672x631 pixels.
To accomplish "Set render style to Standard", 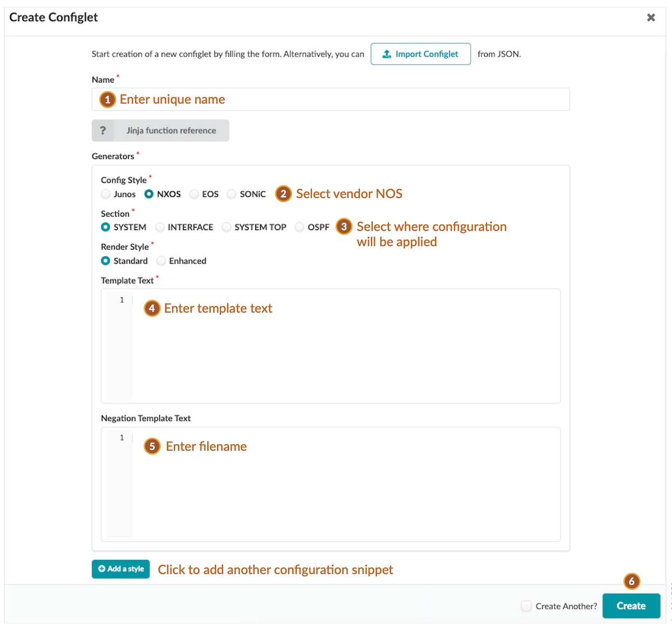I will [106, 261].
